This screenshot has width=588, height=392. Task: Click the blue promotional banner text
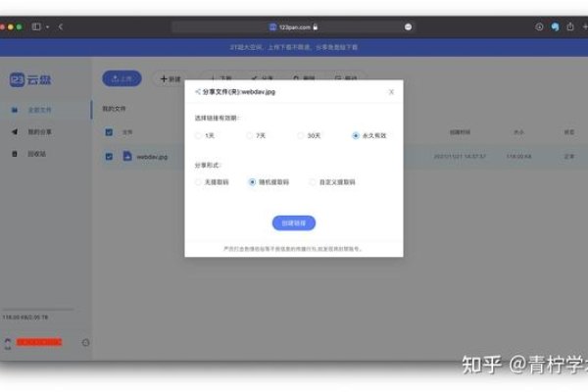[293, 47]
